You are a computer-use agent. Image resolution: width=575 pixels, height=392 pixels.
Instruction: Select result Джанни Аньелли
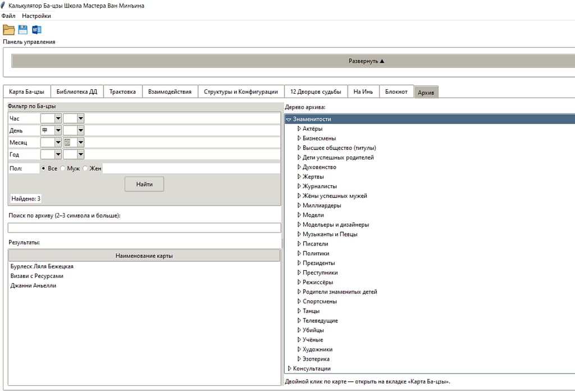tap(33, 285)
